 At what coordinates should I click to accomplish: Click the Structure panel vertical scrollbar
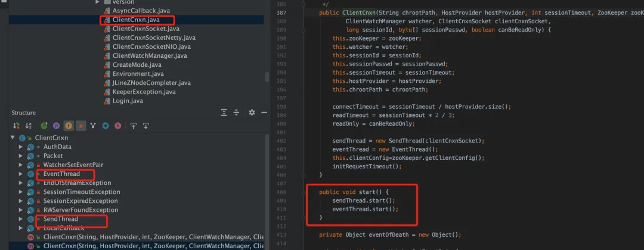point(267,191)
